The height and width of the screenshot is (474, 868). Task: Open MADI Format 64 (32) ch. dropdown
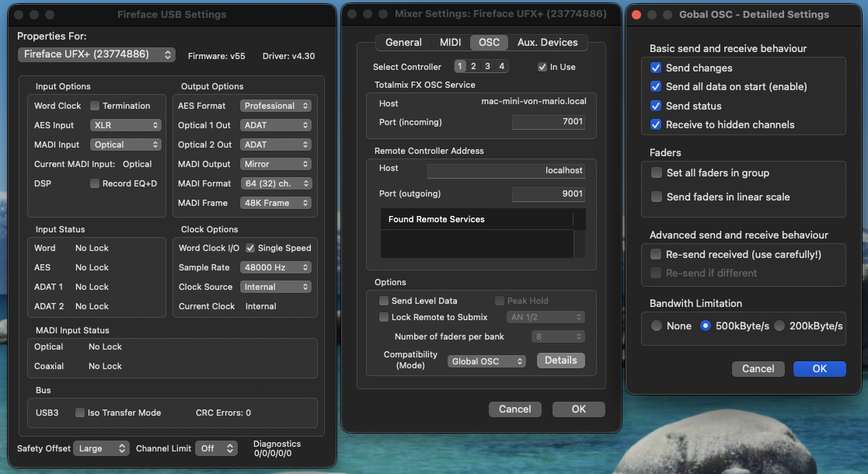point(276,183)
